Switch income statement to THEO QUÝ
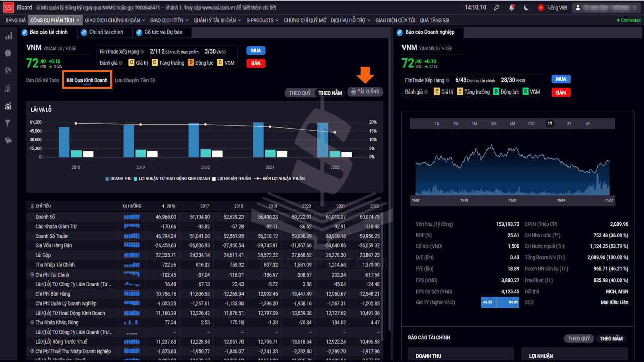This screenshot has width=644, height=362. point(300,93)
